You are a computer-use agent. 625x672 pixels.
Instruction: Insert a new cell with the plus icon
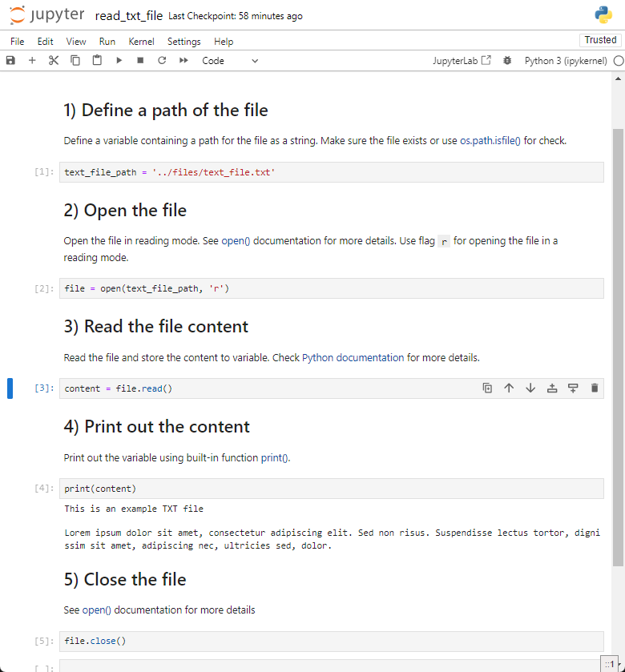(32, 60)
